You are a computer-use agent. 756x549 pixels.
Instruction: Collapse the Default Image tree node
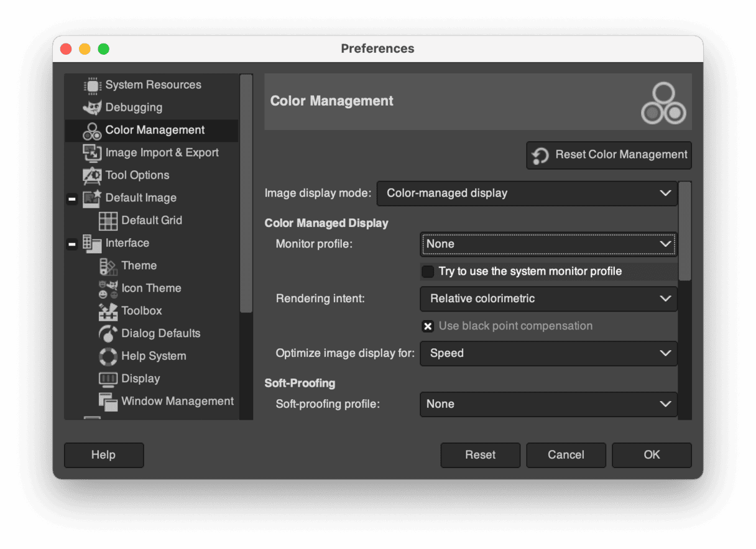pos(72,198)
